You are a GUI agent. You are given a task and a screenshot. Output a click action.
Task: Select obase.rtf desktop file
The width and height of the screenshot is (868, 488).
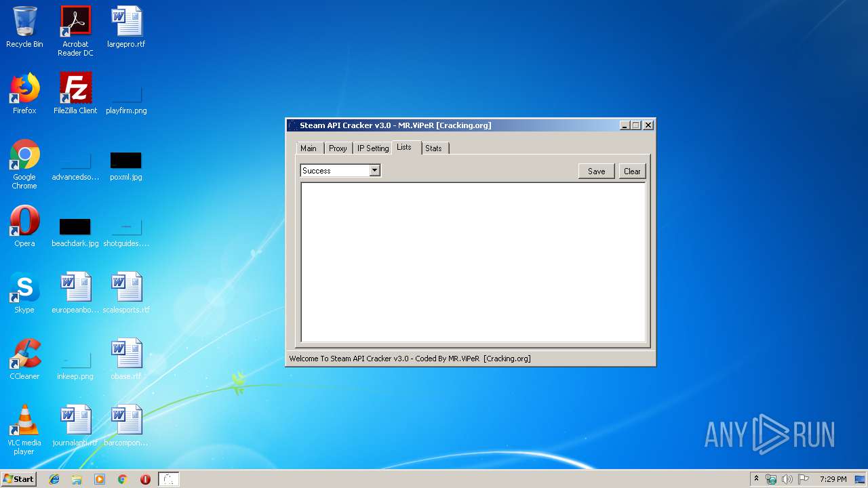(126, 359)
